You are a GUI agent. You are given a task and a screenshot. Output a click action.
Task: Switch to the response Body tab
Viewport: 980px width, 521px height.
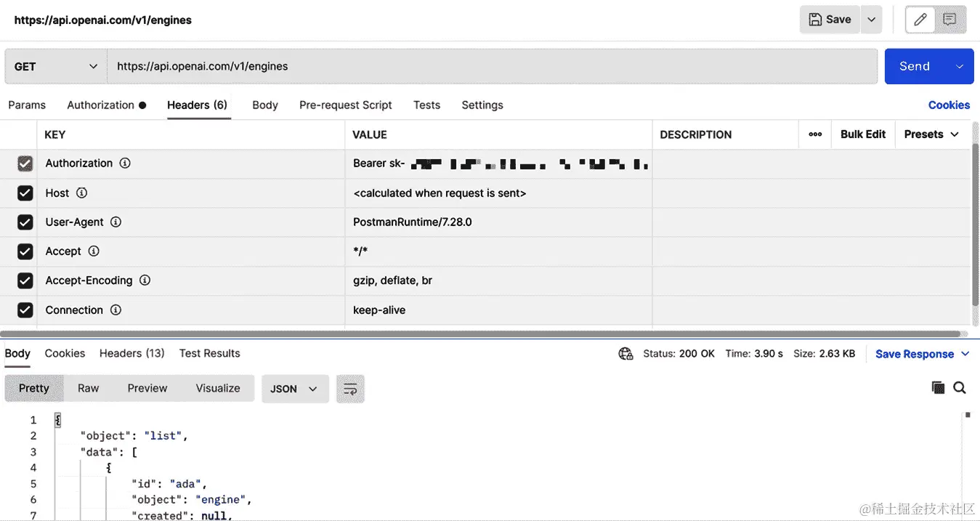[x=17, y=353]
